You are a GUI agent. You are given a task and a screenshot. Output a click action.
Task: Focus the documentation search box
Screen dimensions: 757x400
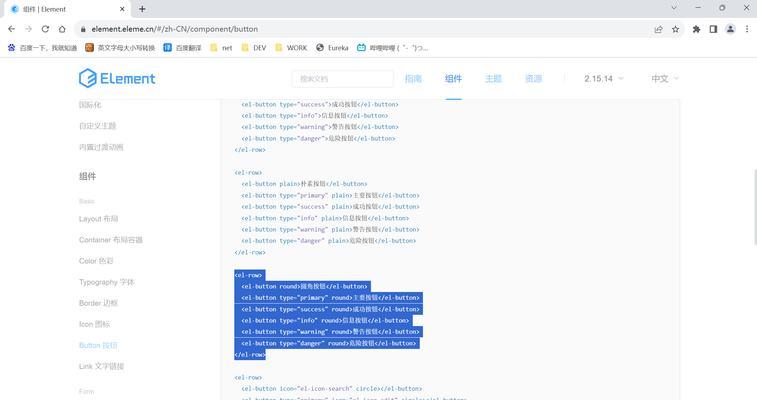pos(343,79)
